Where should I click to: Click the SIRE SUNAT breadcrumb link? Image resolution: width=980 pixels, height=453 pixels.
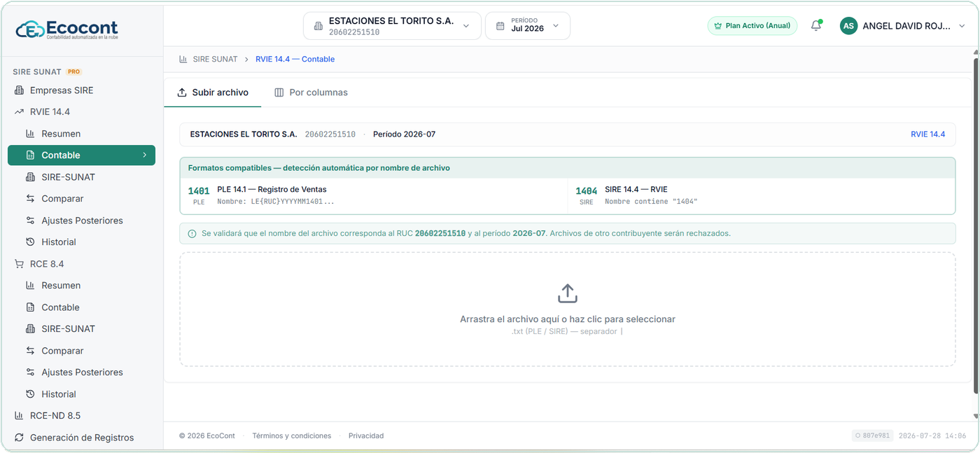click(215, 60)
